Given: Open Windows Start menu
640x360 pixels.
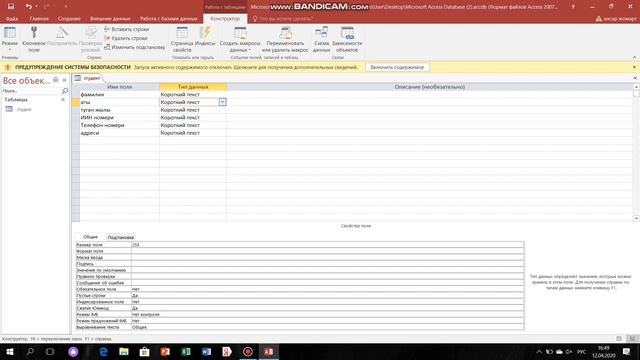Looking at the screenshot, I should pyautogui.click(x=9, y=351).
